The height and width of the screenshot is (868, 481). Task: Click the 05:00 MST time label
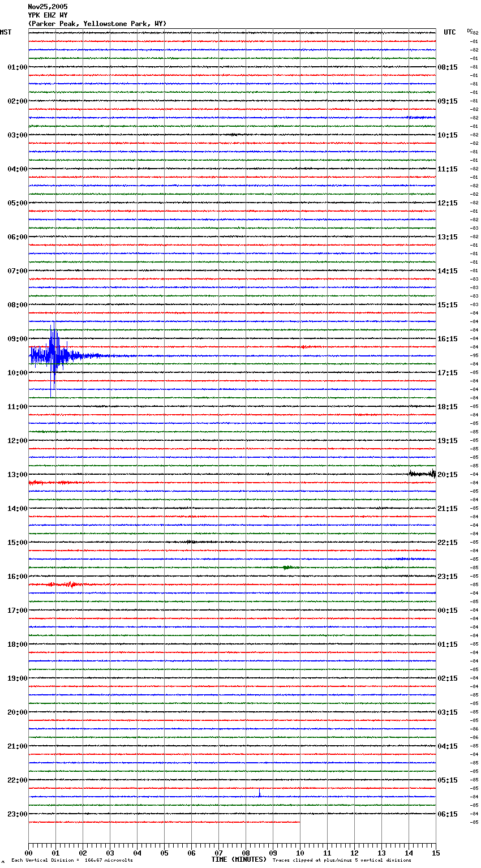point(18,203)
